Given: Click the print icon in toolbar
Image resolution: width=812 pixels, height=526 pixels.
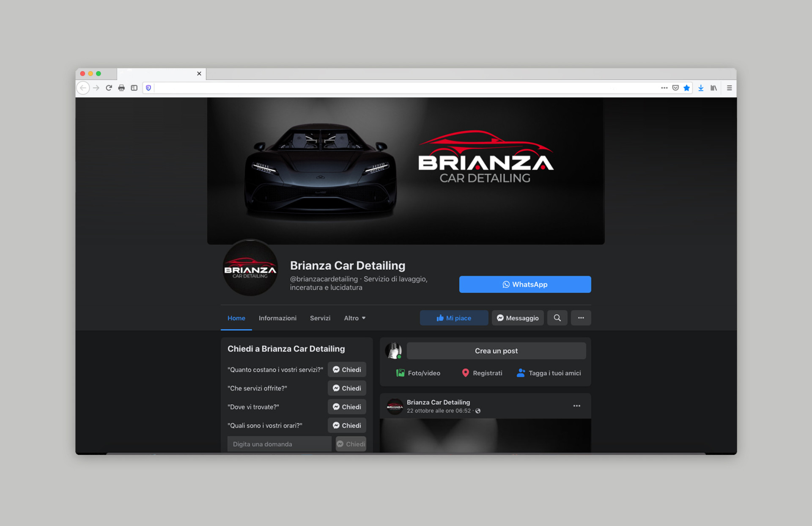Looking at the screenshot, I should (121, 88).
